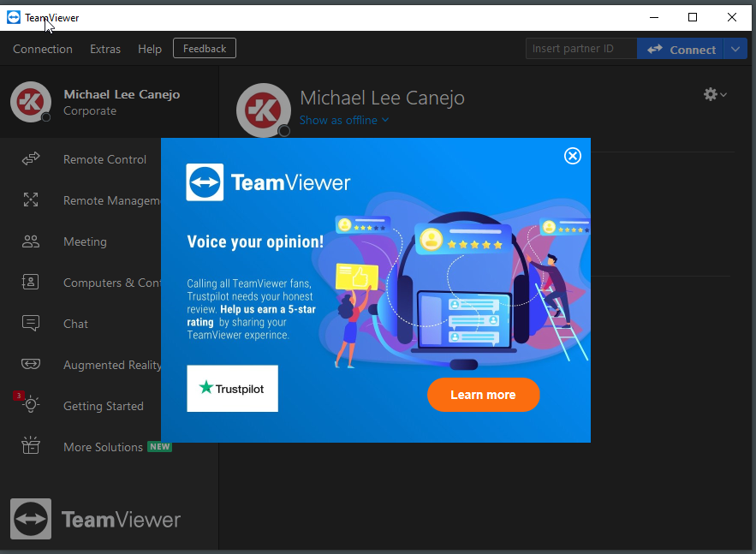
Task: Select the Meeting label
Action: tap(85, 241)
